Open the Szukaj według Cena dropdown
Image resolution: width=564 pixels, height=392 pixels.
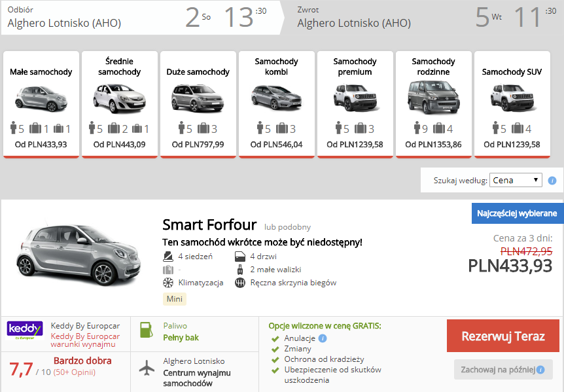pyautogui.click(x=516, y=180)
